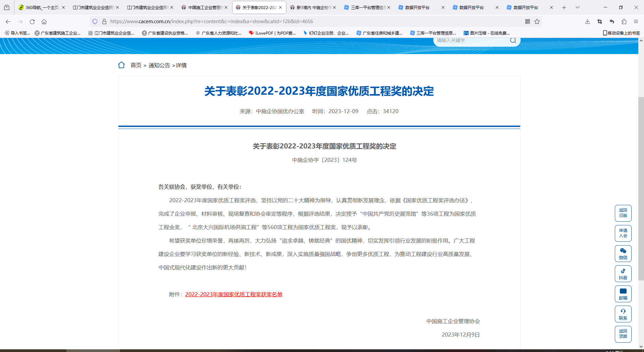Open a new tab with the plus button
The height and width of the screenshot is (352, 644).
pyautogui.click(x=564, y=7)
